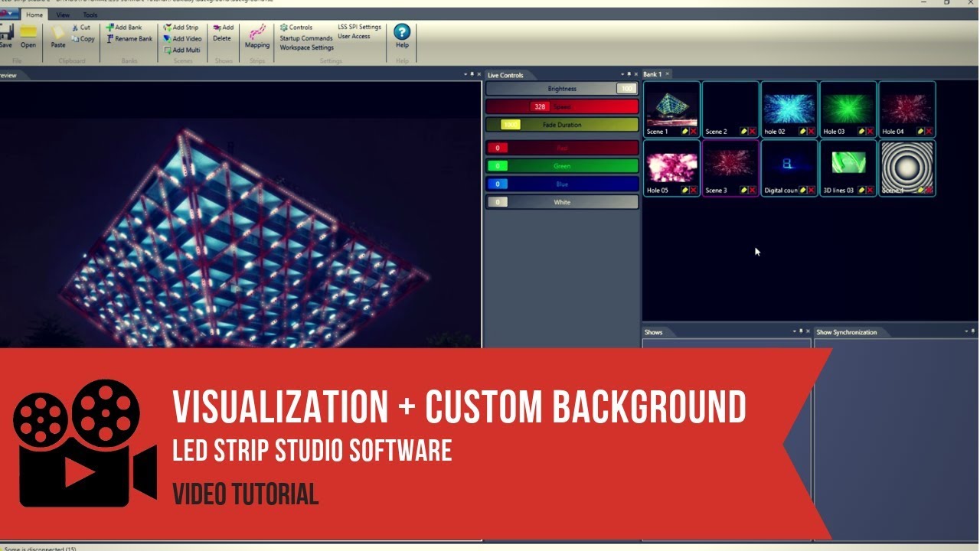The height and width of the screenshot is (551, 980).
Task: Pin the Preview panel
Action: [472, 74]
